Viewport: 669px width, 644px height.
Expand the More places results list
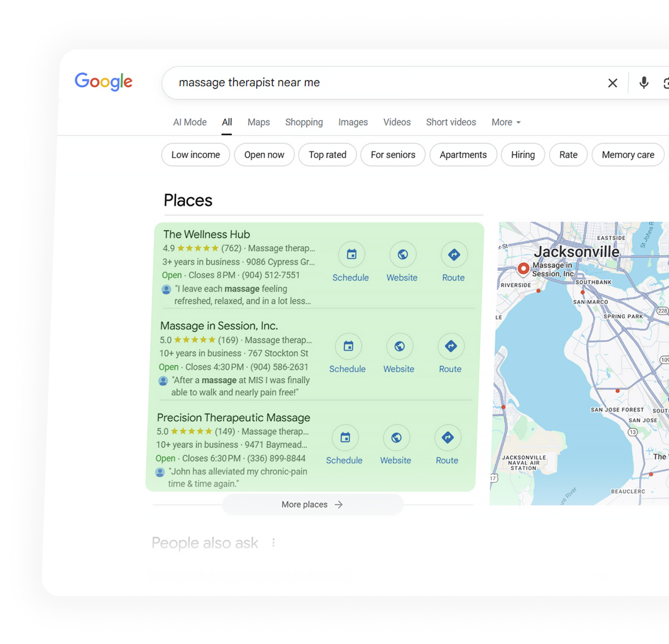click(x=312, y=505)
